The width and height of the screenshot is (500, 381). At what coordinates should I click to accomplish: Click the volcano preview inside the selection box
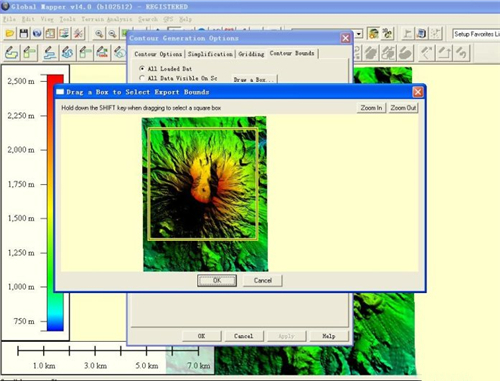pos(203,184)
